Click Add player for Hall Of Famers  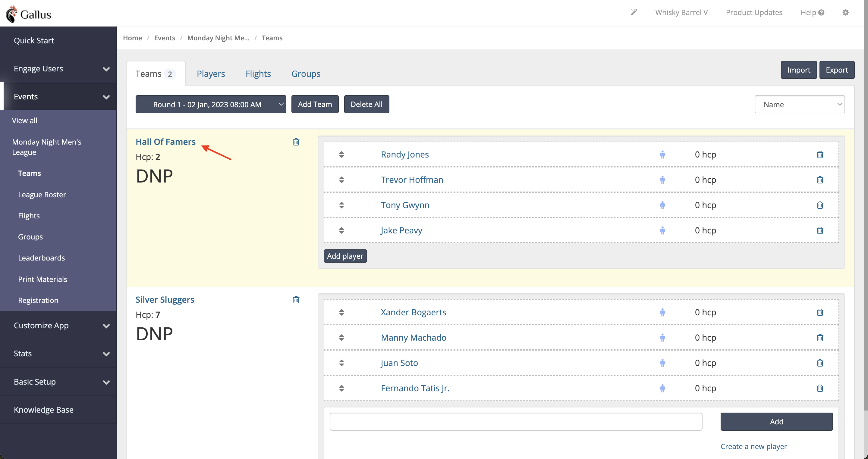(x=345, y=256)
